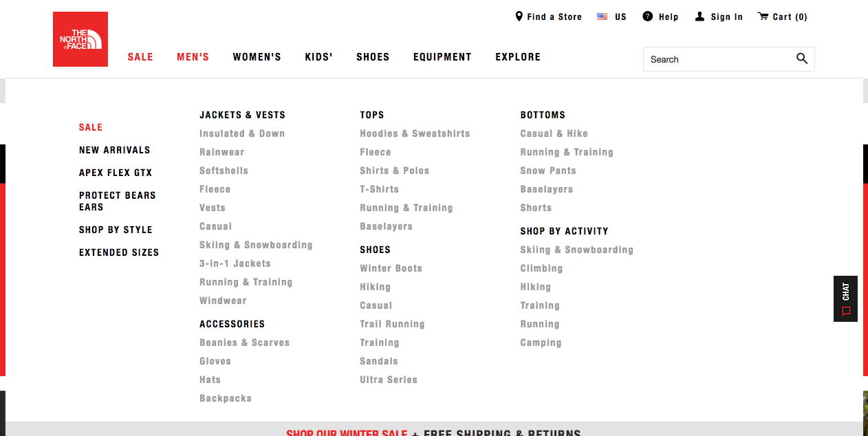868x436 pixels.
Task: Select Insulated & Down jackets
Action: (242, 133)
